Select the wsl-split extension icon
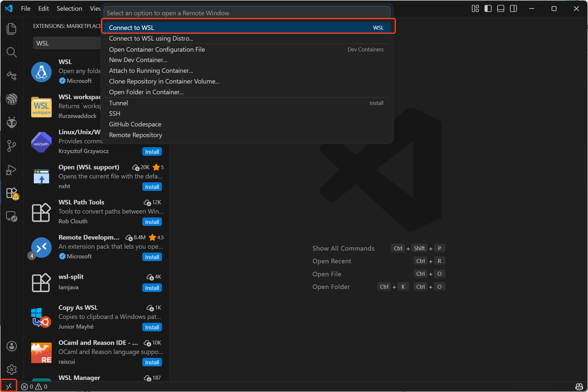 [41, 282]
